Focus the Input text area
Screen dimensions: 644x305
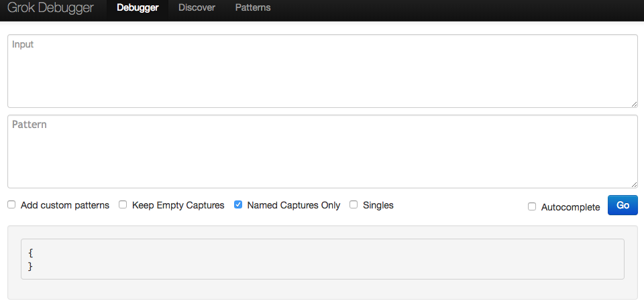323,71
